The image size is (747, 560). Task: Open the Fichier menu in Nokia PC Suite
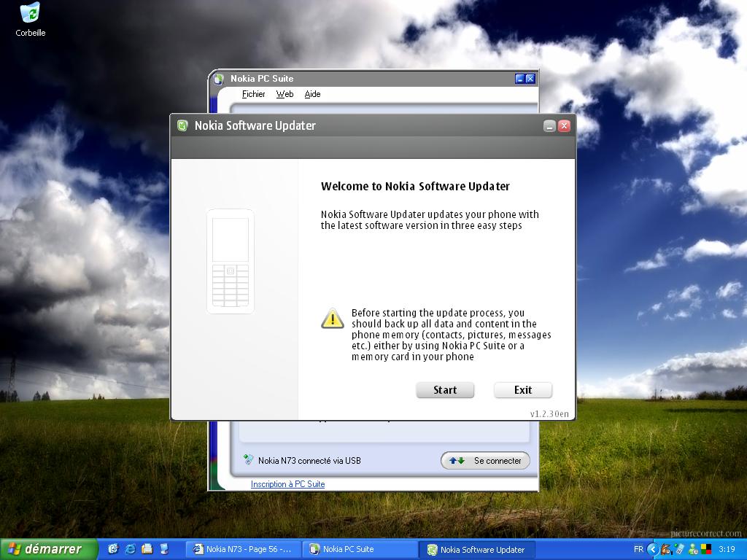pos(253,94)
